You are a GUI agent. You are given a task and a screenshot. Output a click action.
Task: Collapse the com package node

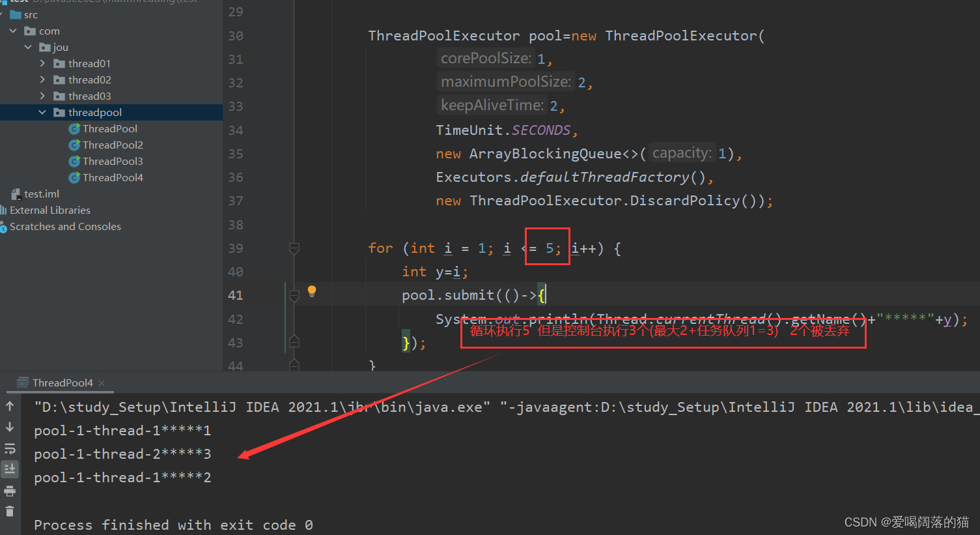pyautogui.click(x=13, y=31)
